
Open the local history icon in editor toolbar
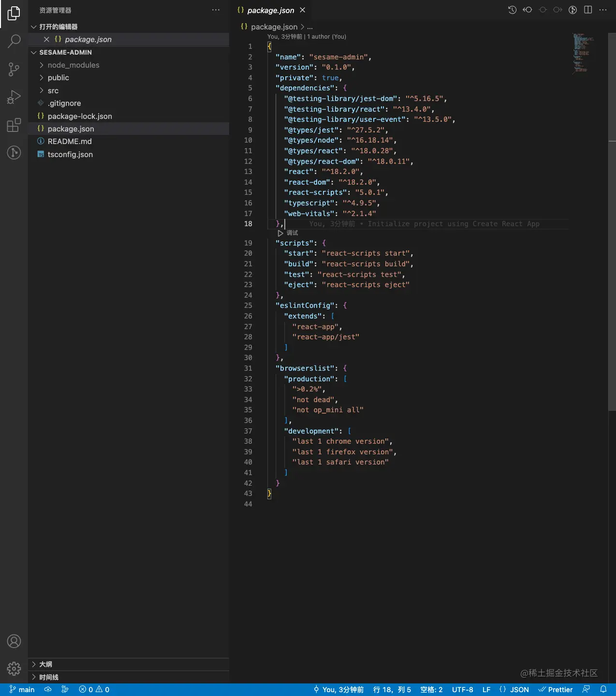512,10
